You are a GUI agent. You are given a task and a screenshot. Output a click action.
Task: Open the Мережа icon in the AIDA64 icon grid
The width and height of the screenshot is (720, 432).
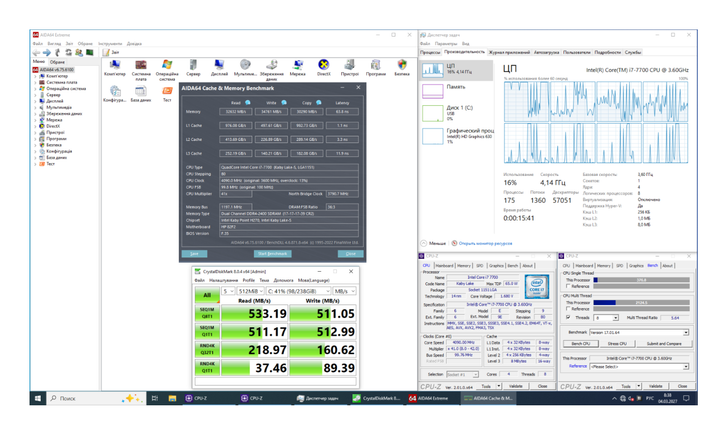[x=298, y=65]
